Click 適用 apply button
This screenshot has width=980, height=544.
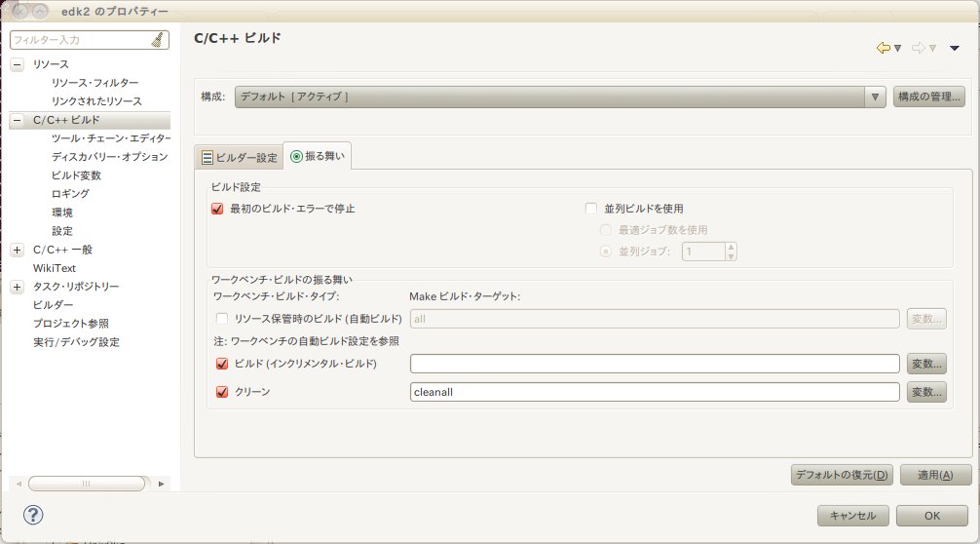[935, 475]
